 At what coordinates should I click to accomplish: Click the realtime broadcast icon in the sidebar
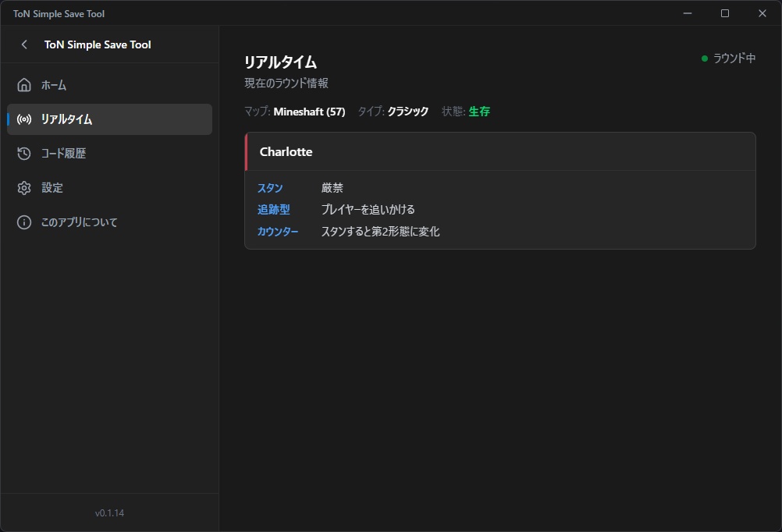click(24, 119)
